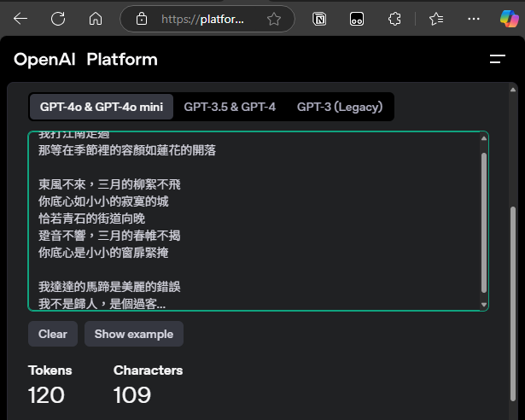Go to browser home page icon

(96, 18)
